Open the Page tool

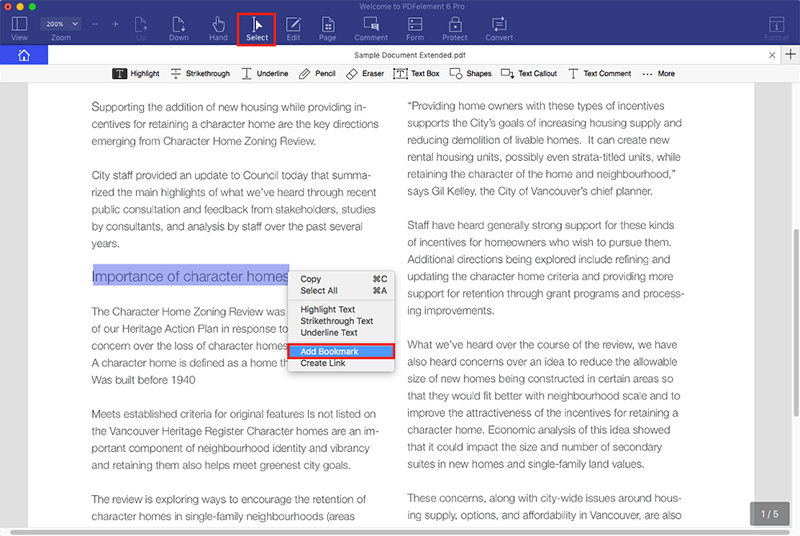pos(328,29)
